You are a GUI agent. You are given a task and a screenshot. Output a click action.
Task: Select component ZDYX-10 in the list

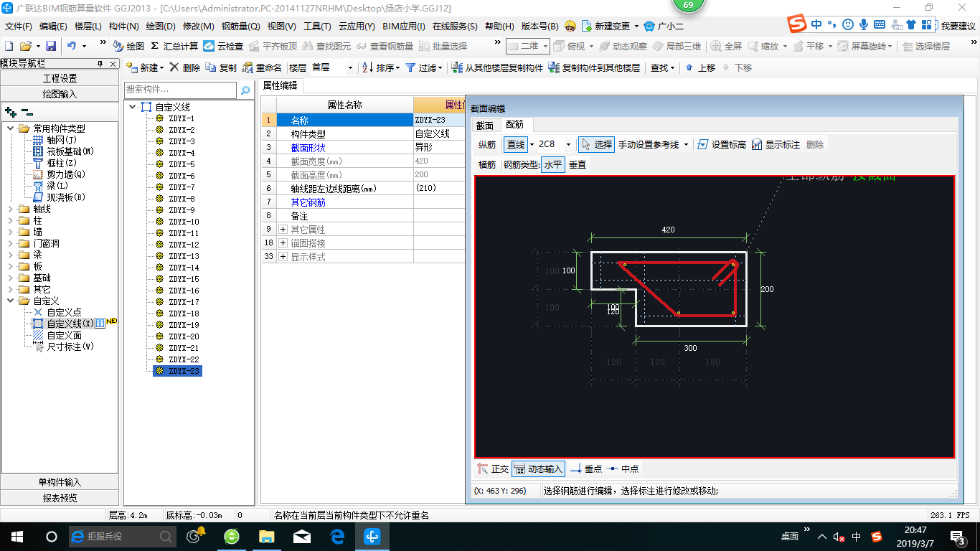coord(184,222)
